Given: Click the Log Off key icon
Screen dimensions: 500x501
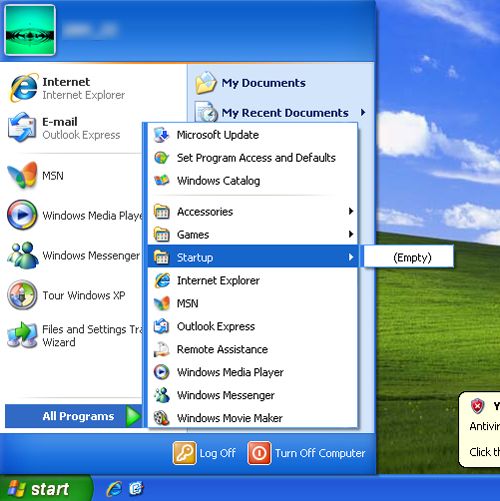Looking at the screenshot, I should [x=184, y=453].
